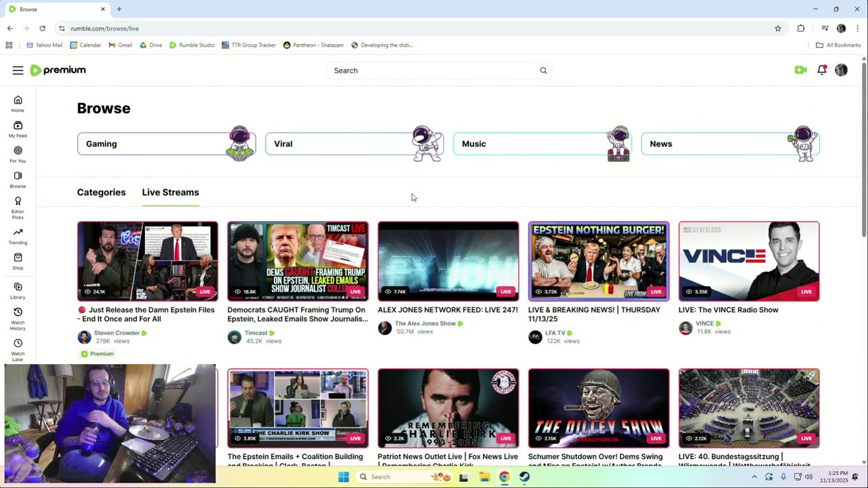This screenshot has width=868, height=488.
Task: Open Editor Picks in the sidebar
Action: click(x=18, y=207)
